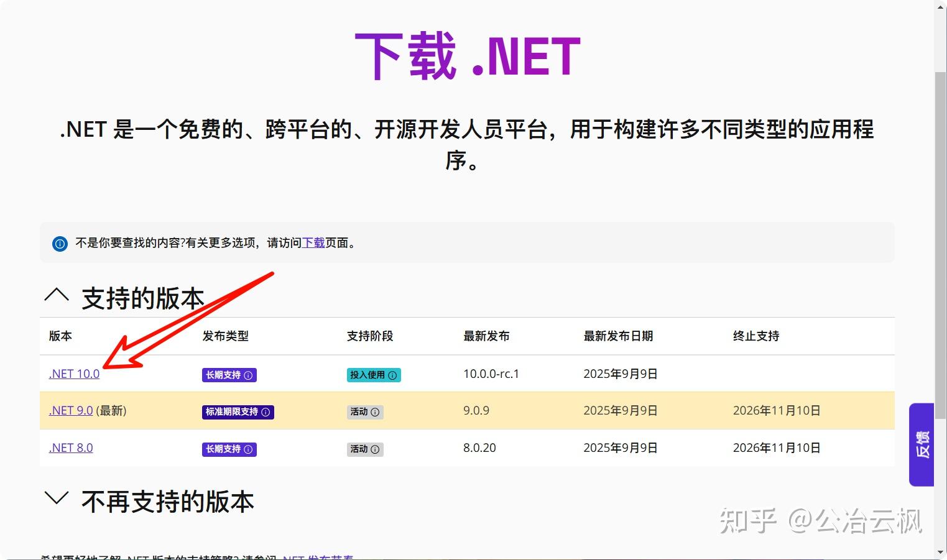947x560 pixels.
Task: Open the .NET 9.0 link
Action: pos(70,410)
